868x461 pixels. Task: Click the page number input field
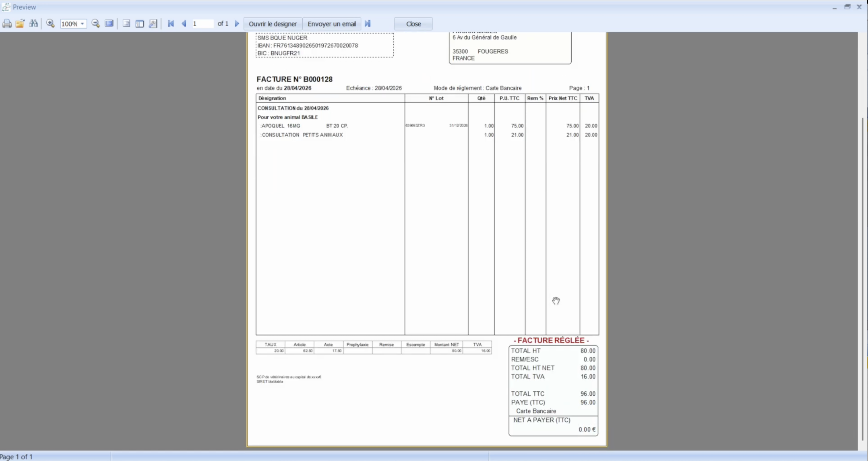(x=203, y=24)
